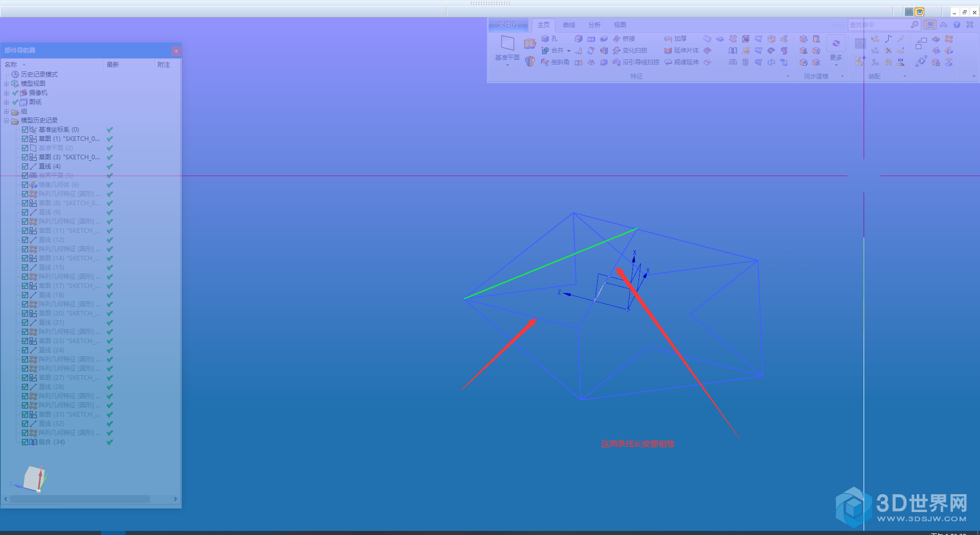The image size is (980, 535).
Task: Switch to the 主页 ribbon tab
Action: coord(544,25)
